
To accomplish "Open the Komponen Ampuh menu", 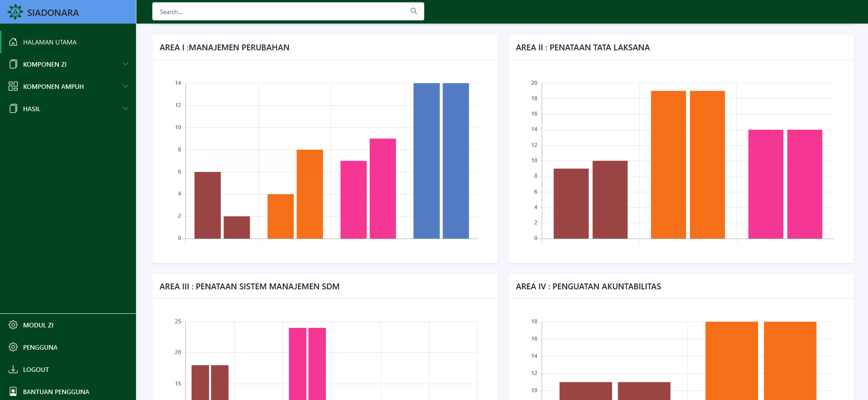I will (68, 86).
